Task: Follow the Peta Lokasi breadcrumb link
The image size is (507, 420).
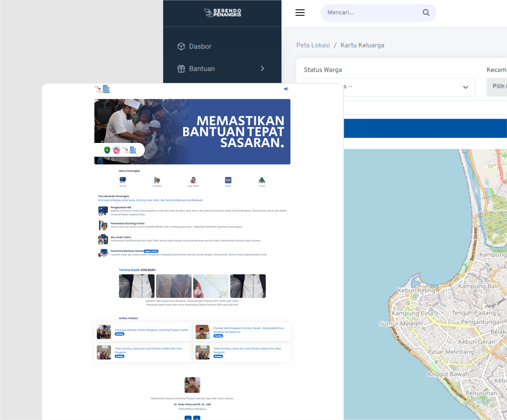Action: pos(313,45)
